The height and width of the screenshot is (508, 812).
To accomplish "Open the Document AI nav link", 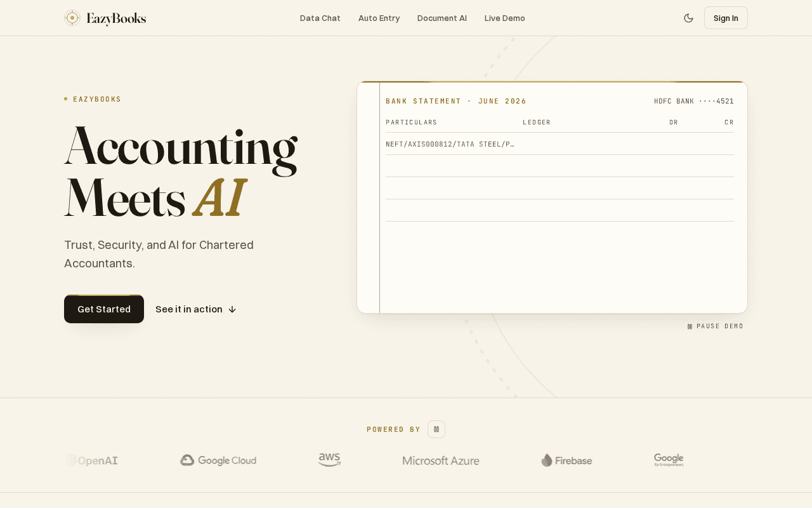I will coord(442,18).
